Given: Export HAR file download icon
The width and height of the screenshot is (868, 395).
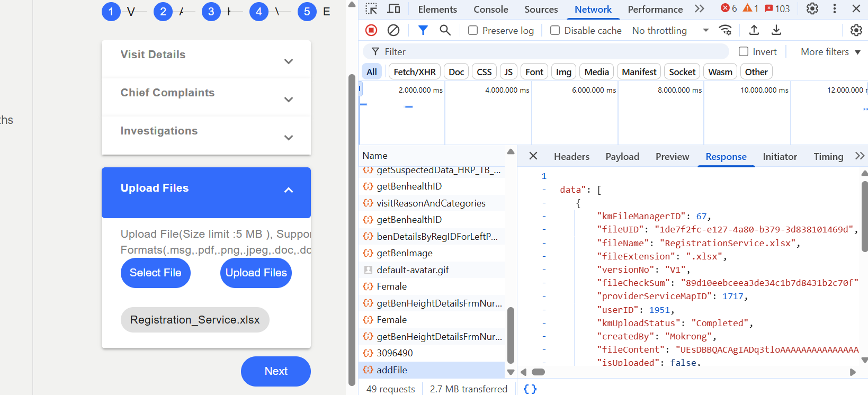Looking at the screenshot, I should tap(776, 30).
